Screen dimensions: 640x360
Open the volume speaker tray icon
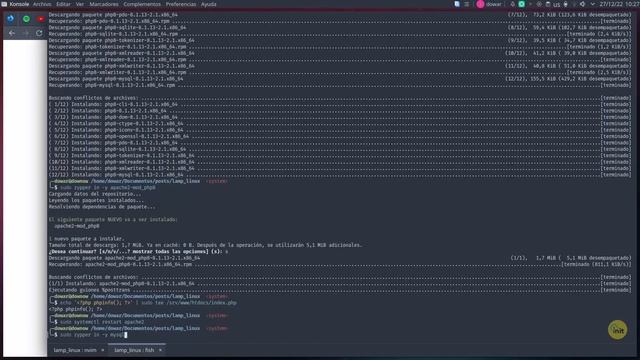click(x=582, y=4)
